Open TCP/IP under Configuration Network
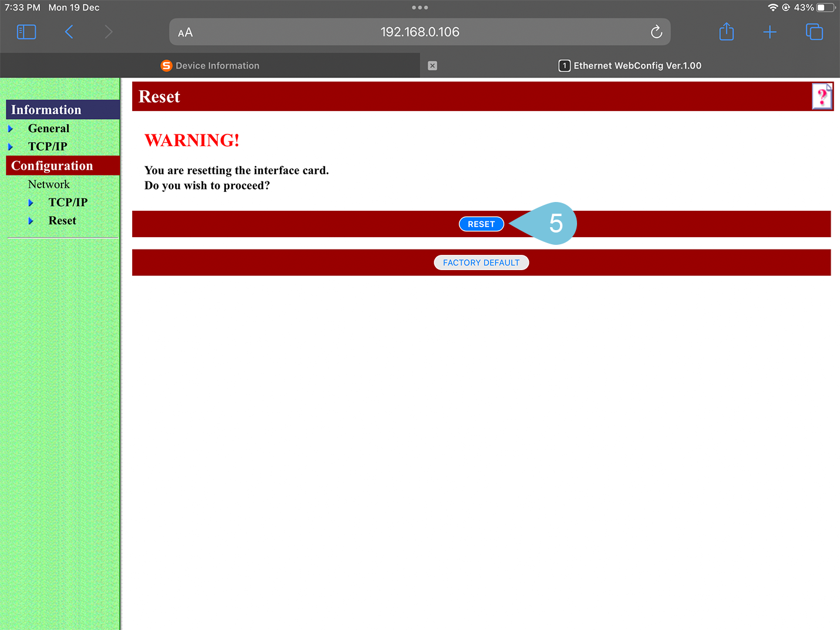 [x=68, y=203]
